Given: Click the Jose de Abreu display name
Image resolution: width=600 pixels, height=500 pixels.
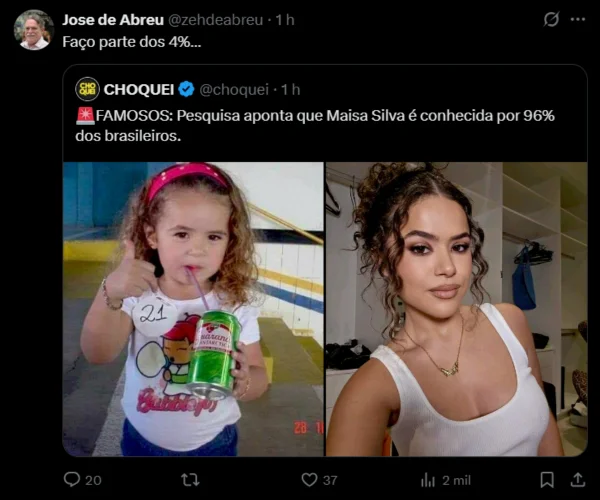Looking at the screenshot, I should click(113, 20).
